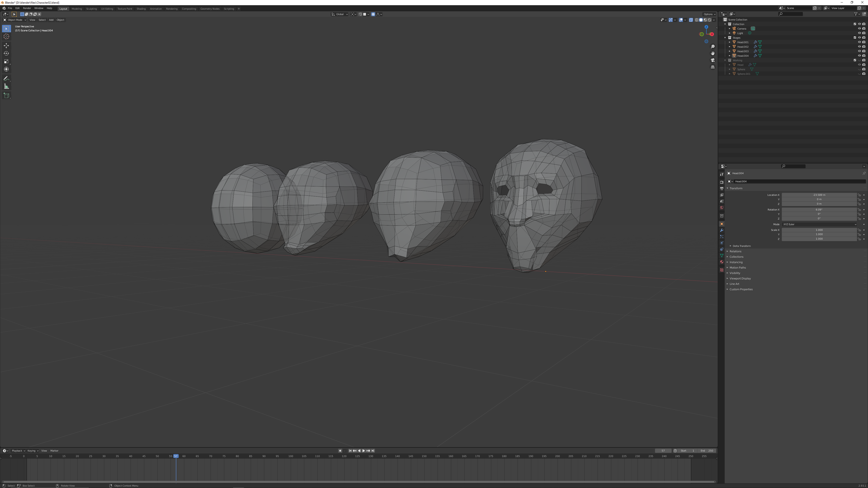Collapse the Stages collection in outliner

[x=725, y=38]
